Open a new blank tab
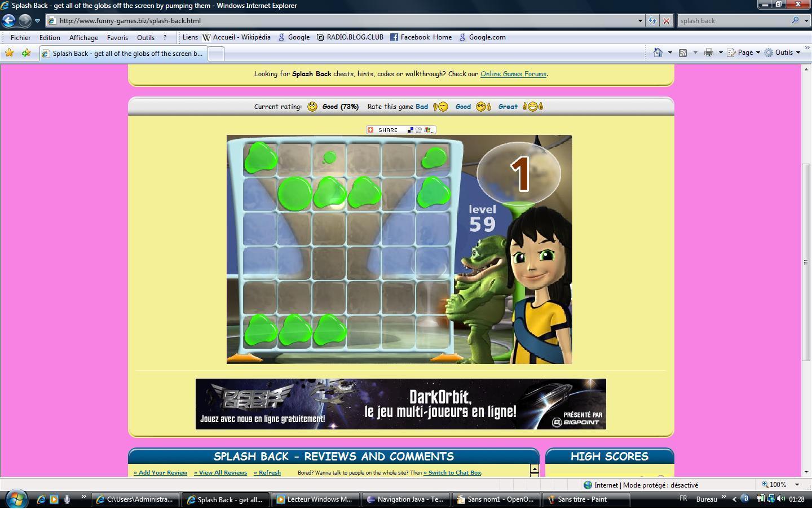812x509 pixels. 216,54
